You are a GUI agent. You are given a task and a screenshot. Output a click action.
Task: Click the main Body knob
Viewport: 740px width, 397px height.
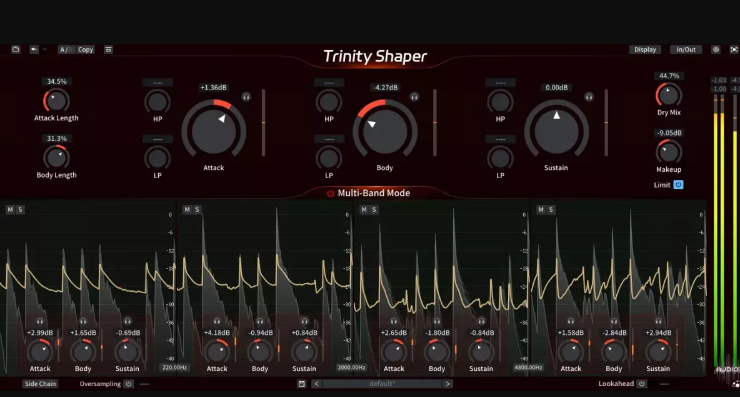pyautogui.click(x=385, y=130)
